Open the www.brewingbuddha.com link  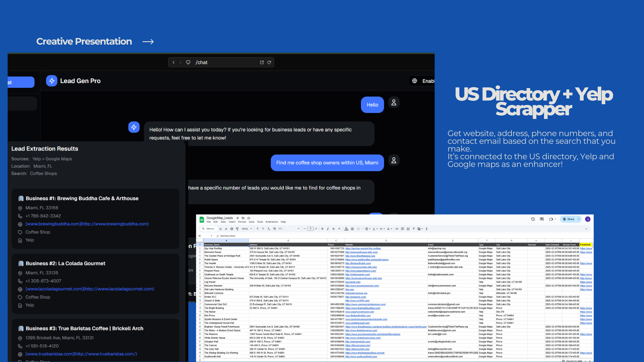87,224
